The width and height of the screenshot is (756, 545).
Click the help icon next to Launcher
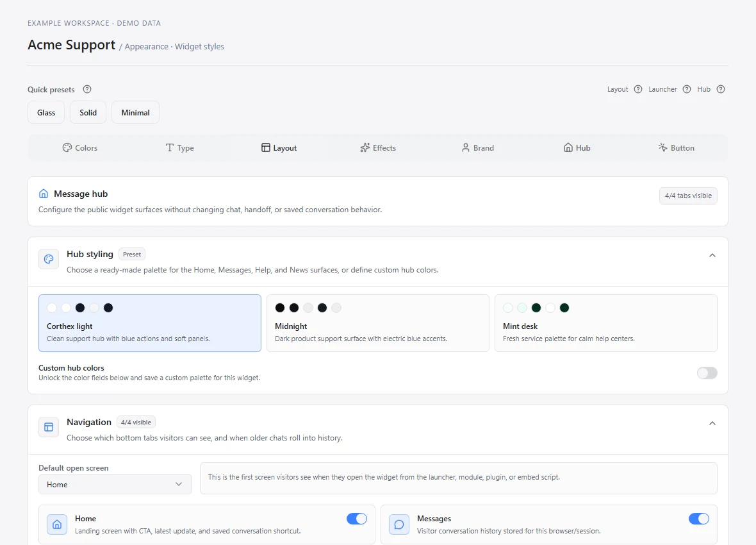pos(687,89)
